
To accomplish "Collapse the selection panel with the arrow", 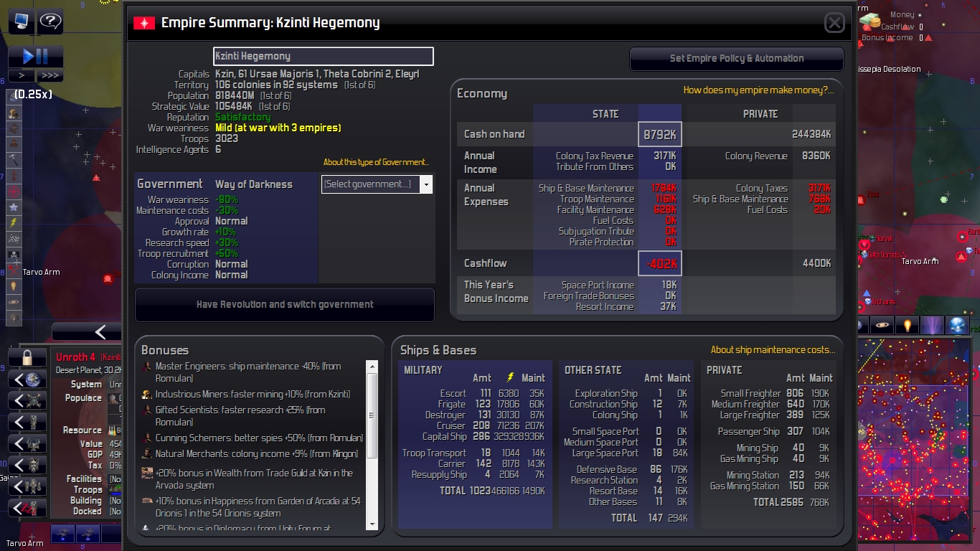I will pyautogui.click(x=87, y=331).
